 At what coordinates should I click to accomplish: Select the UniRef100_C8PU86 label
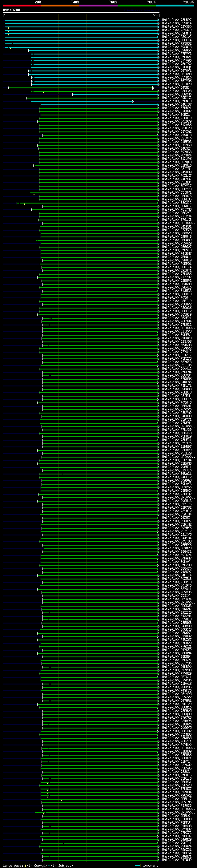coord(176,755)
